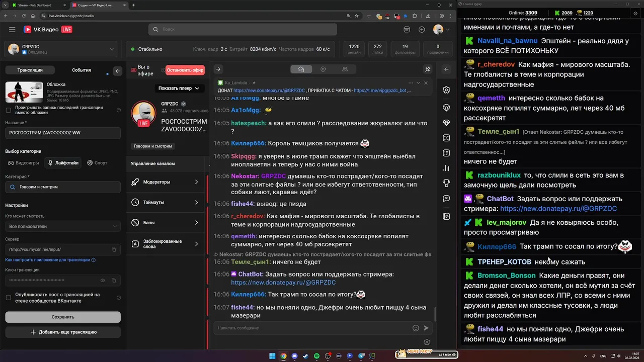Viewport: 644px width, 362px height.
Task: Open the dice icon in right sidebar
Action: [x=446, y=138]
